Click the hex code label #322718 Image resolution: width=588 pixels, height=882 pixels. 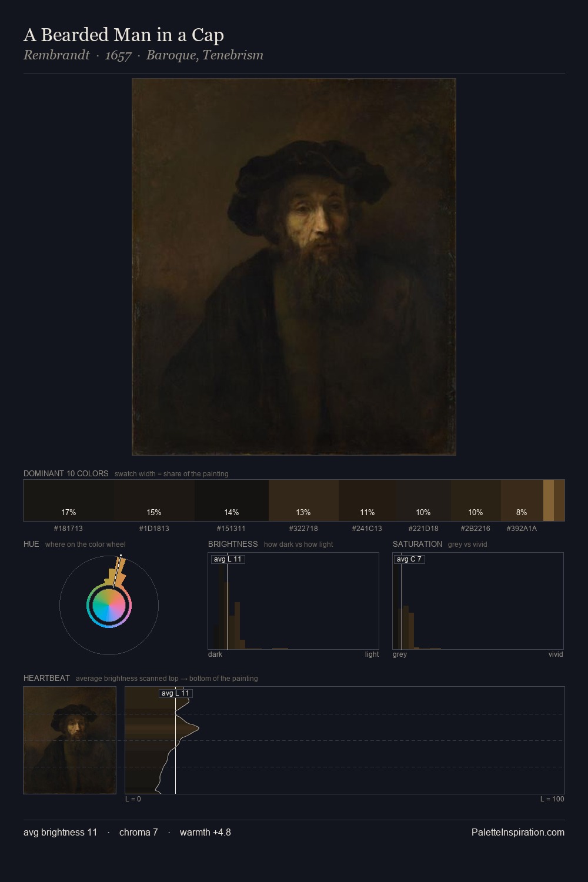tap(303, 529)
